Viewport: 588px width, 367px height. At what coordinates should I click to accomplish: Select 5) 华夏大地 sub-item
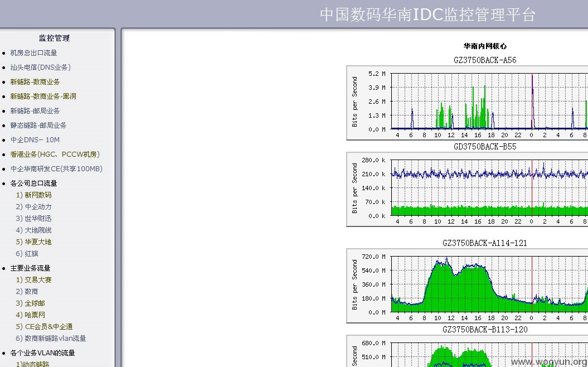34,242
